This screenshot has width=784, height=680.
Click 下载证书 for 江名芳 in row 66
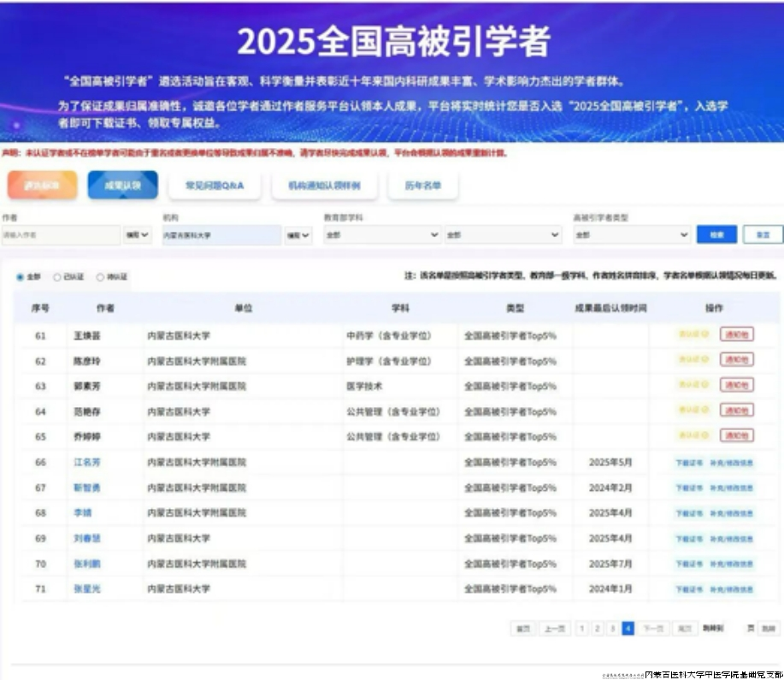click(688, 463)
